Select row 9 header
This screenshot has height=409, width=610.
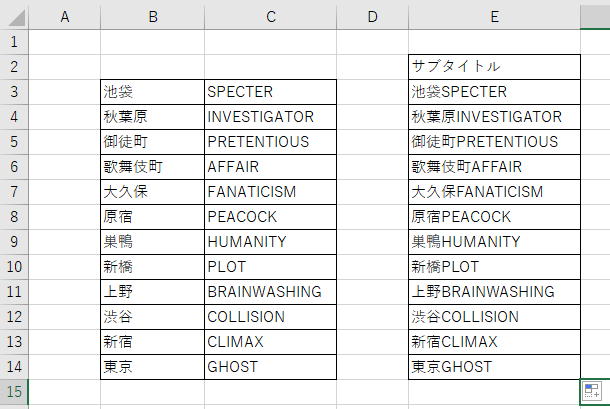(x=14, y=242)
